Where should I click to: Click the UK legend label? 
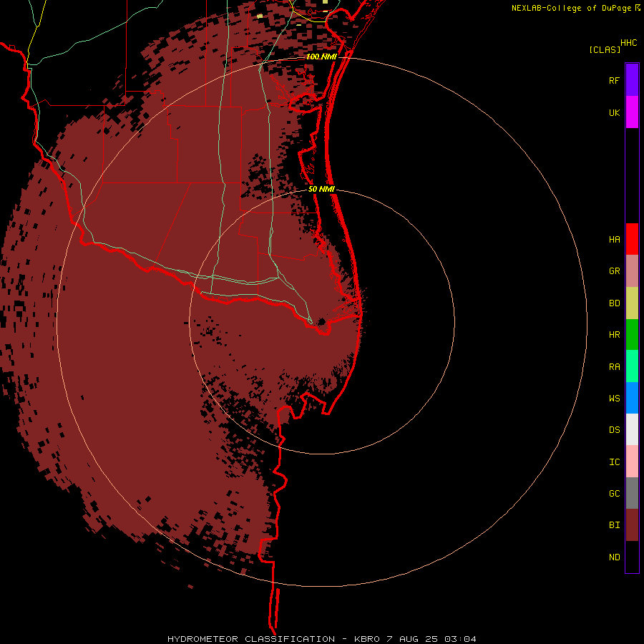click(x=614, y=112)
